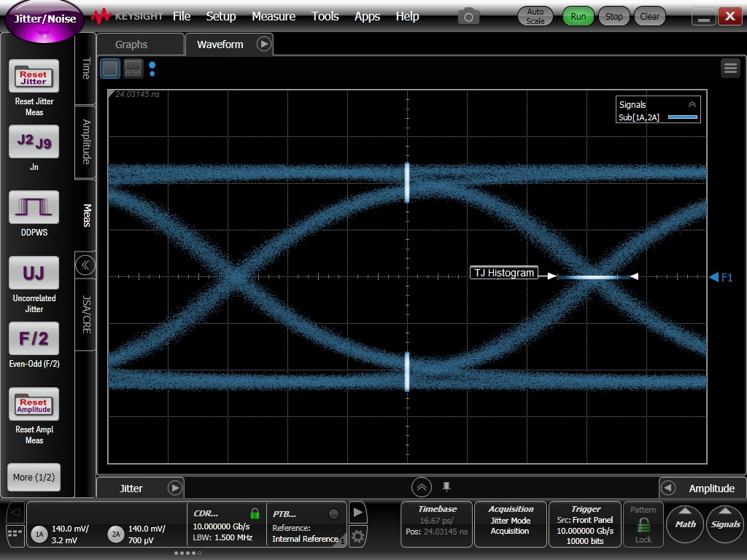This screenshot has height=560, width=747.
Task: Open the Math function panel
Action: [684, 524]
